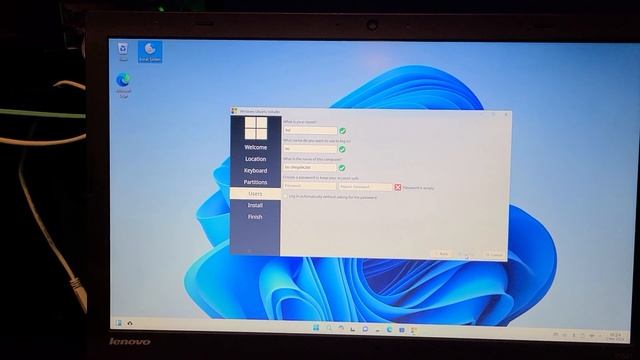Click the installer logo in sidebar
The width and height of the screenshot is (640, 360).
click(x=256, y=128)
